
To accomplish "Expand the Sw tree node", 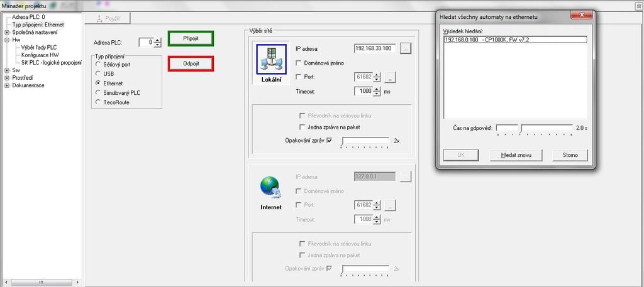I will click(x=7, y=70).
